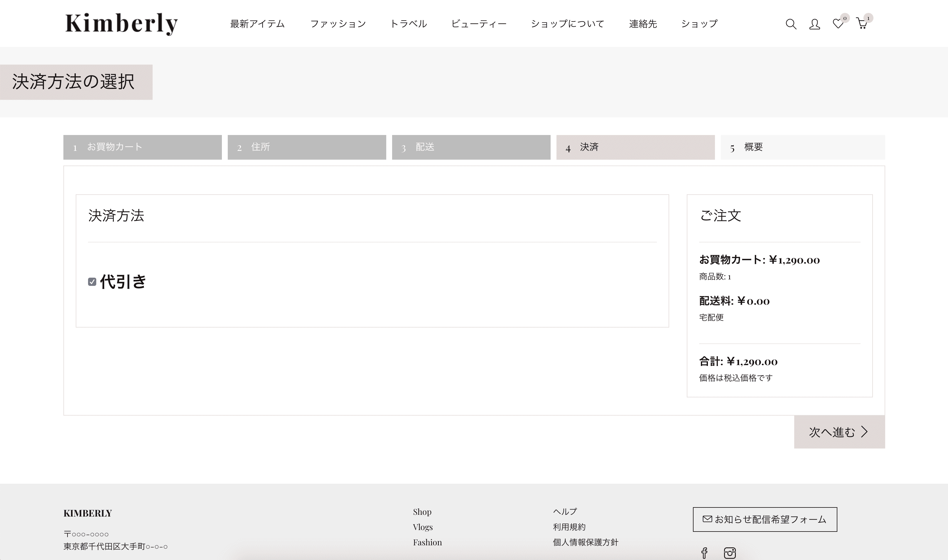Click the 合計: ¥1,290.00 total

pyautogui.click(x=738, y=362)
